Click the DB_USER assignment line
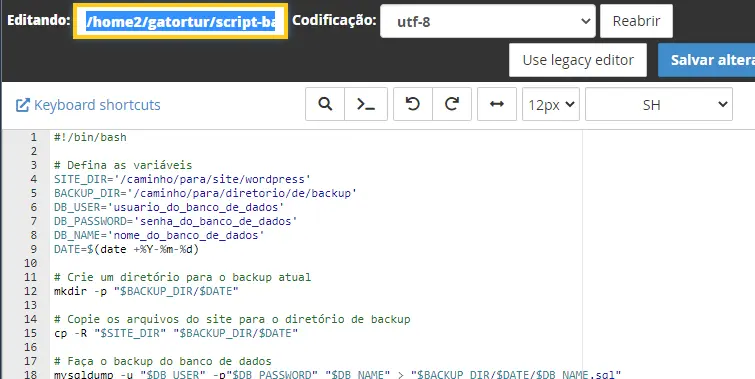This screenshot has height=379, width=755. click(169, 207)
